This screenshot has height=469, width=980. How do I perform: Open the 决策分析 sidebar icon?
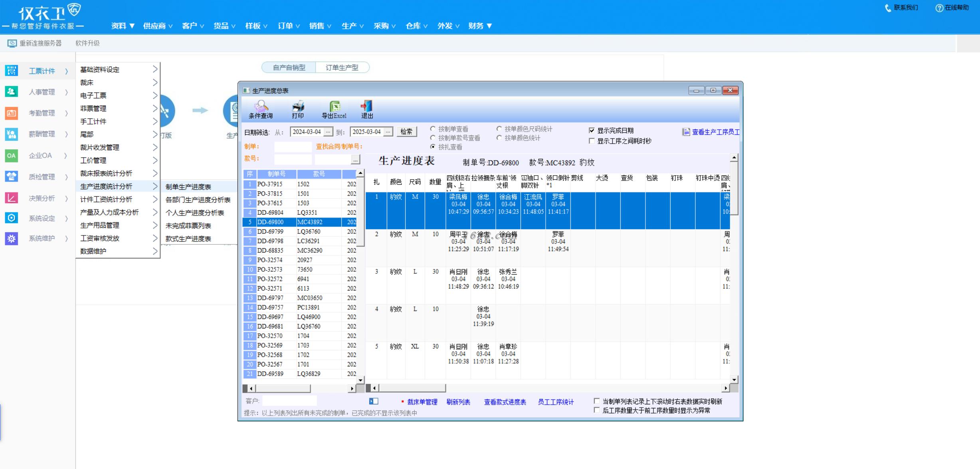point(11,198)
